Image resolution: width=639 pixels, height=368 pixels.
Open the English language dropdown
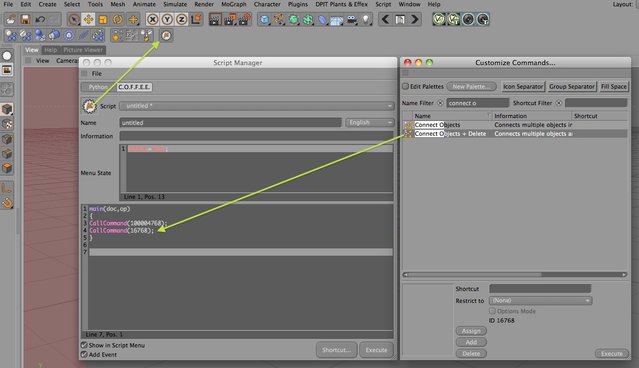coord(370,122)
